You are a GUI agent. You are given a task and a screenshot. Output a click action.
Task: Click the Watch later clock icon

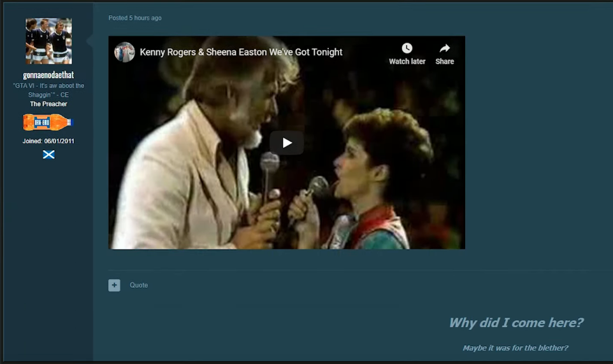pos(407,48)
